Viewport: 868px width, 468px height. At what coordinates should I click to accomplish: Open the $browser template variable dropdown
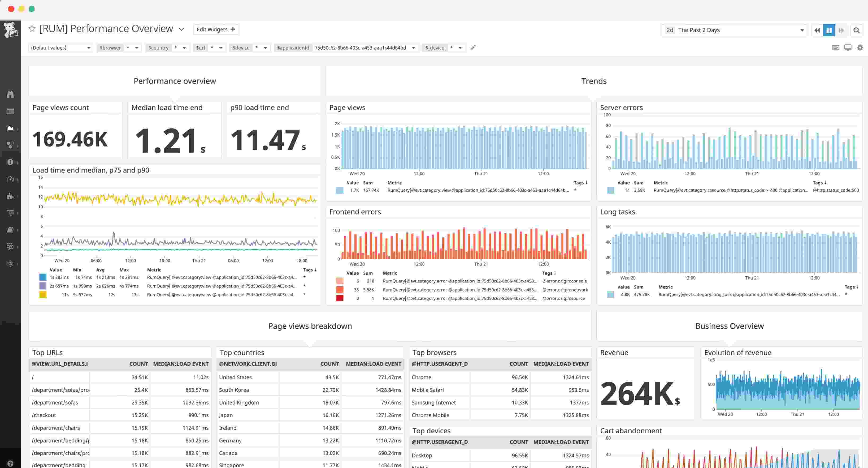tap(136, 48)
